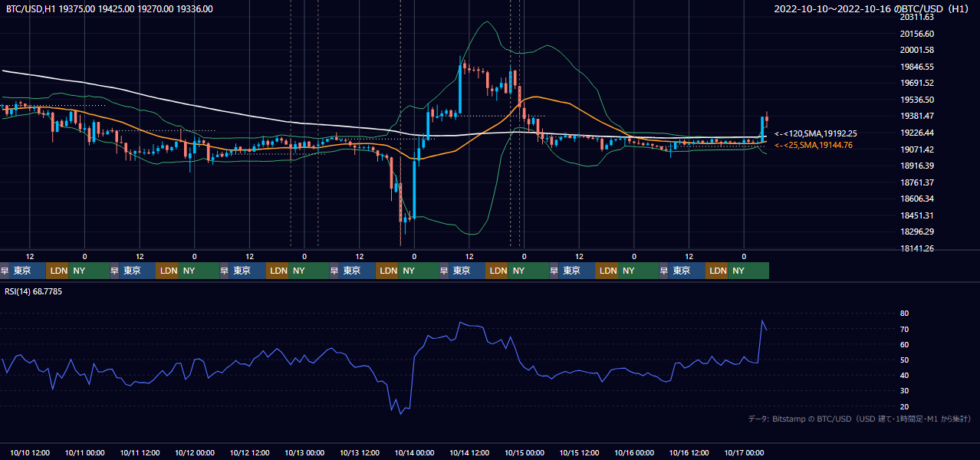
Task: Select the 18916.39 price axis label
Action: (916, 166)
